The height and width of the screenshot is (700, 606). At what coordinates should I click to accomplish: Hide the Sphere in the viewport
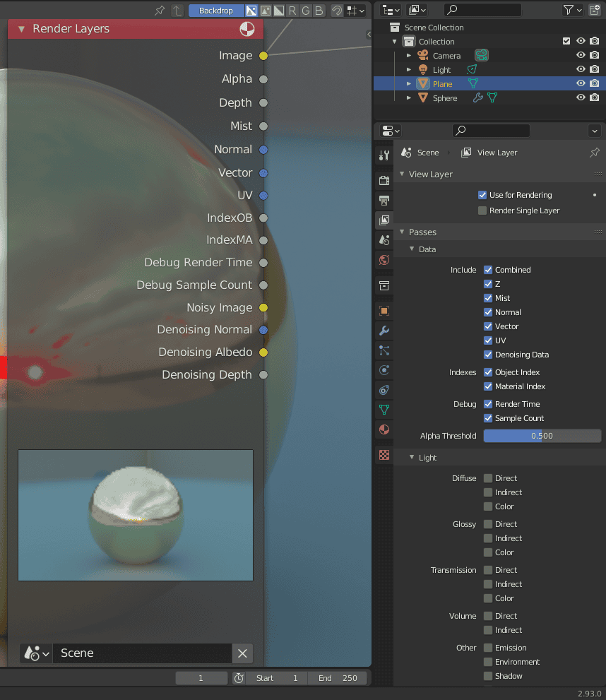[x=581, y=97]
